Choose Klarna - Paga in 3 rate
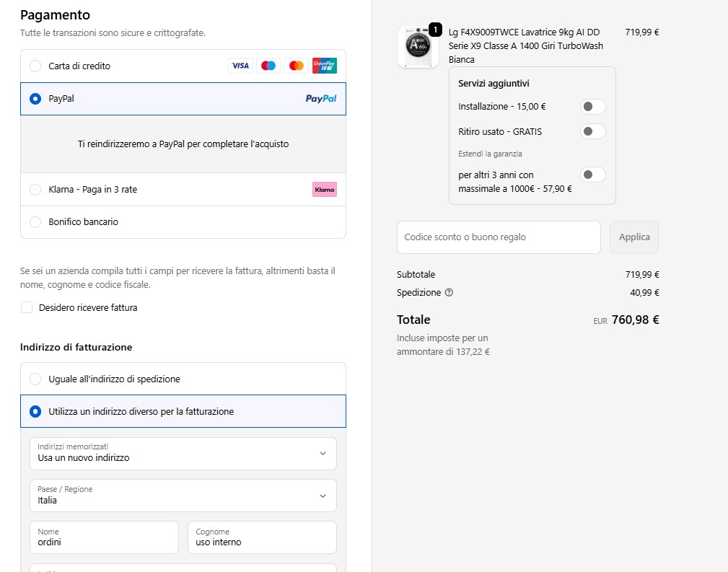Viewport: 728px width, 572px height. (x=183, y=190)
